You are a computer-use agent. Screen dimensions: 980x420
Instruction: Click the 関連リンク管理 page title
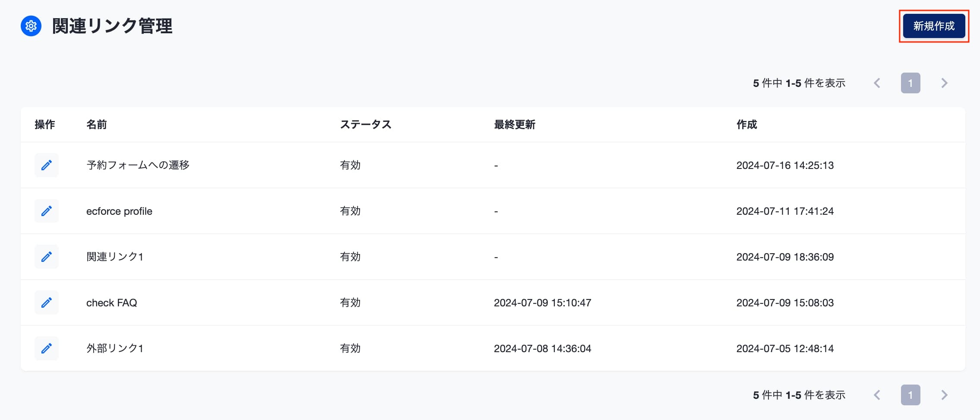tap(112, 26)
